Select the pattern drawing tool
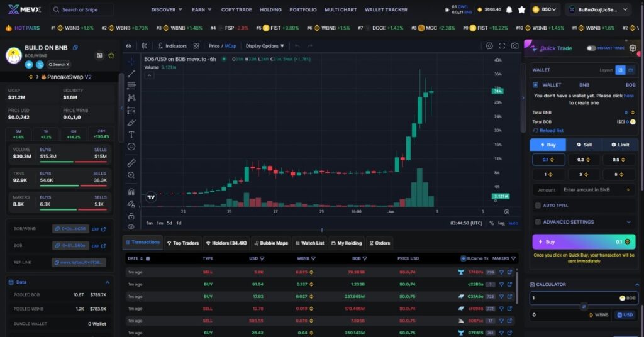The image size is (644, 337). pyautogui.click(x=131, y=97)
